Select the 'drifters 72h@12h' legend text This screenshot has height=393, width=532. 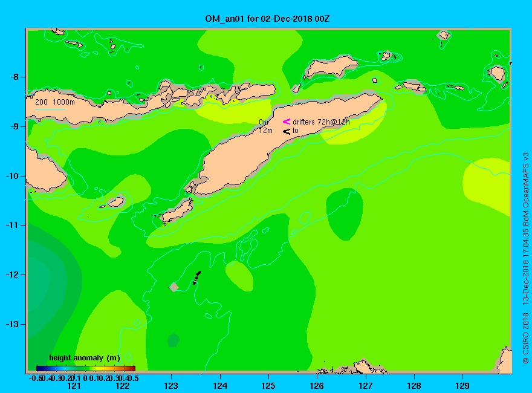tap(321, 122)
